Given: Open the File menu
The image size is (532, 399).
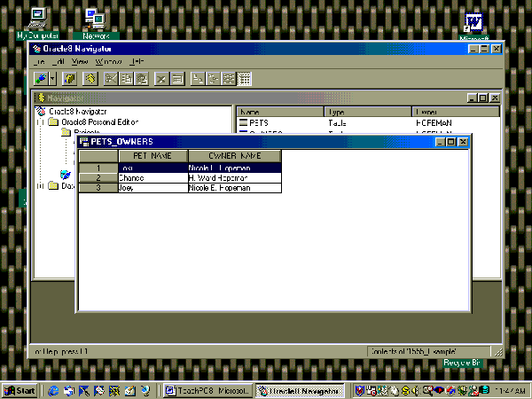Looking at the screenshot, I should pyautogui.click(x=39, y=61).
